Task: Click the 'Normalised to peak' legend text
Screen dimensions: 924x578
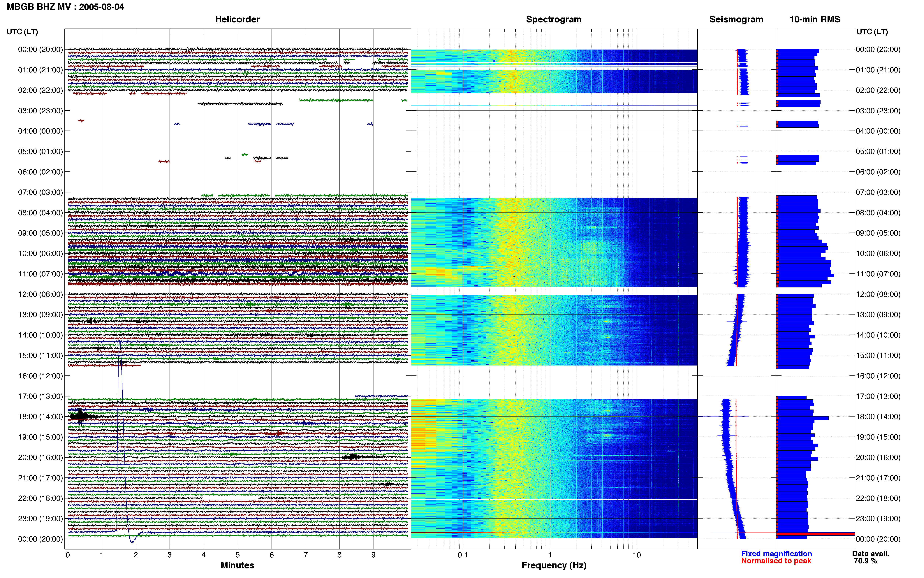Action: [776, 561]
